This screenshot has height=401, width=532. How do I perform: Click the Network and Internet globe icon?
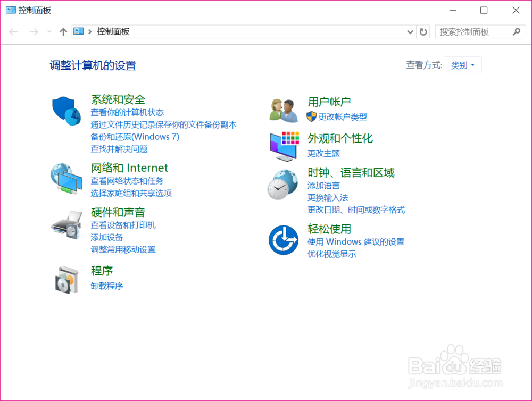tap(66, 179)
